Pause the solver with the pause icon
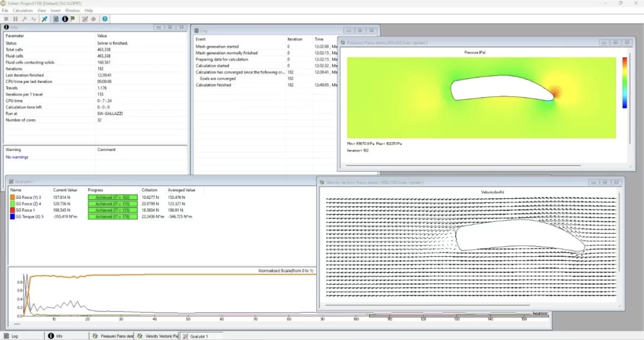 point(15,19)
